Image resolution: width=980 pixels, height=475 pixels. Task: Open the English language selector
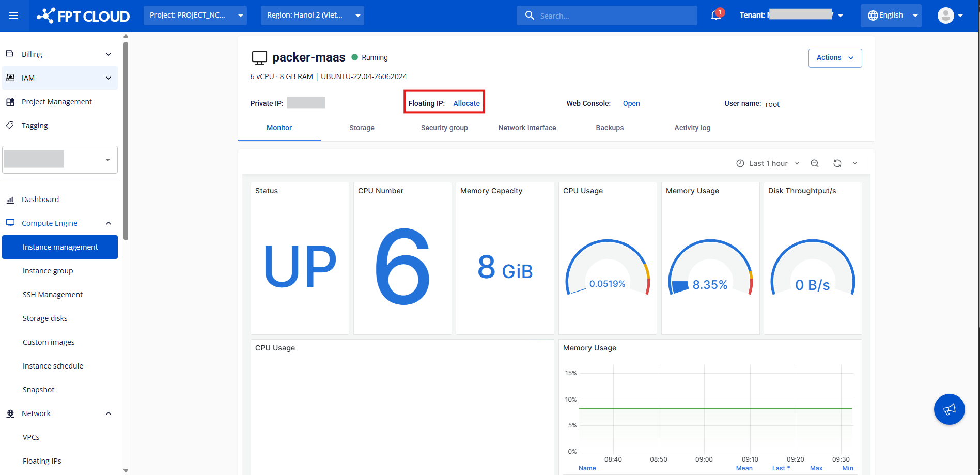(x=891, y=16)
